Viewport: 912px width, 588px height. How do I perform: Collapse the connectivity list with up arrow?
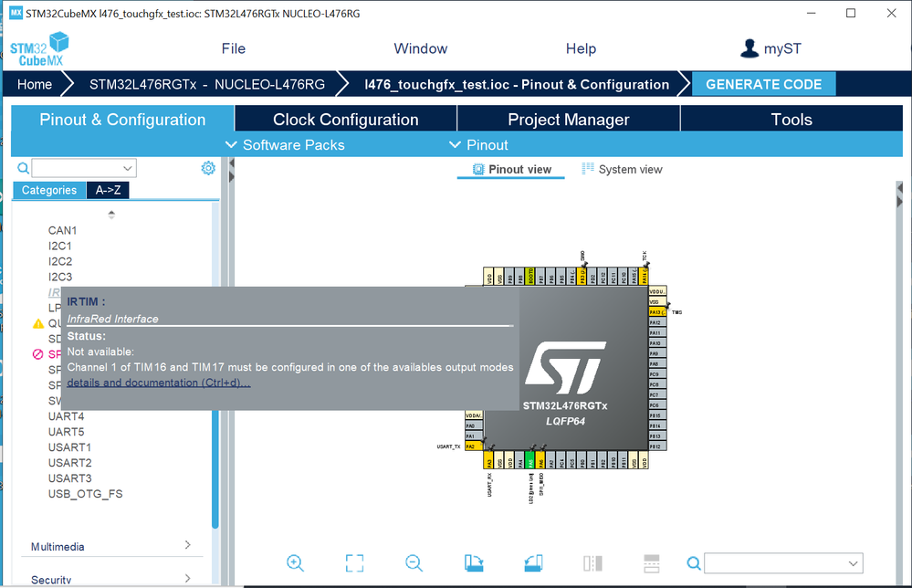coord(111,214)
